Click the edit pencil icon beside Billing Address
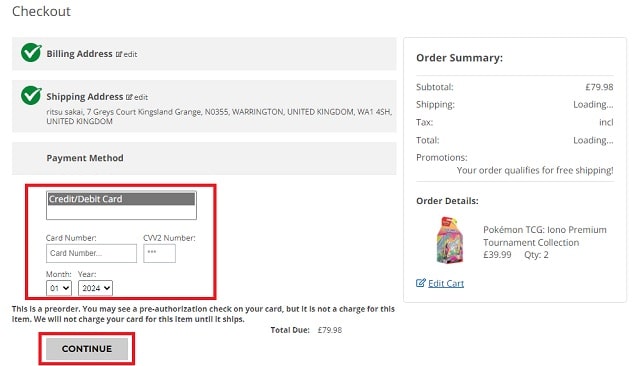640x366 pixels. (119, 54)
